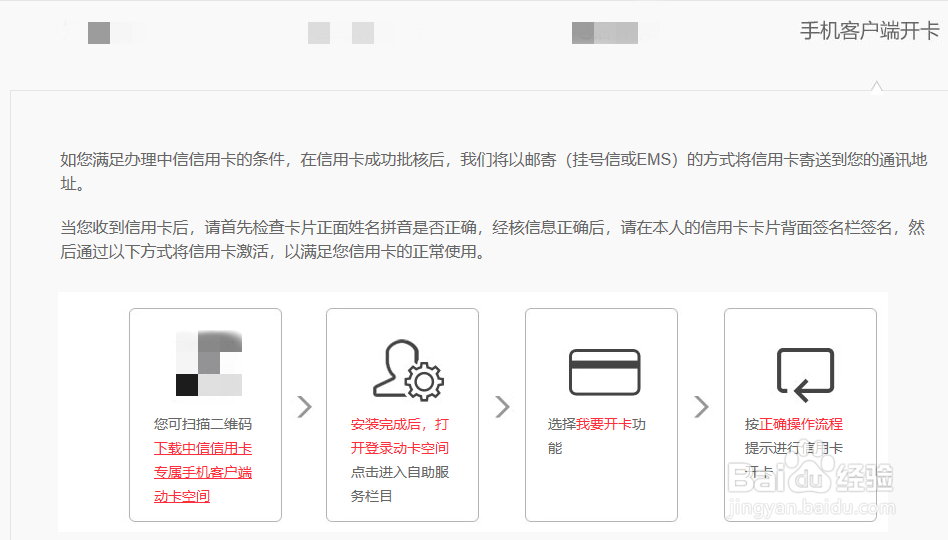Click the red text 开登录动卡空间
The width and height of the screenshot is (948, 540).
tap(400, 449)
